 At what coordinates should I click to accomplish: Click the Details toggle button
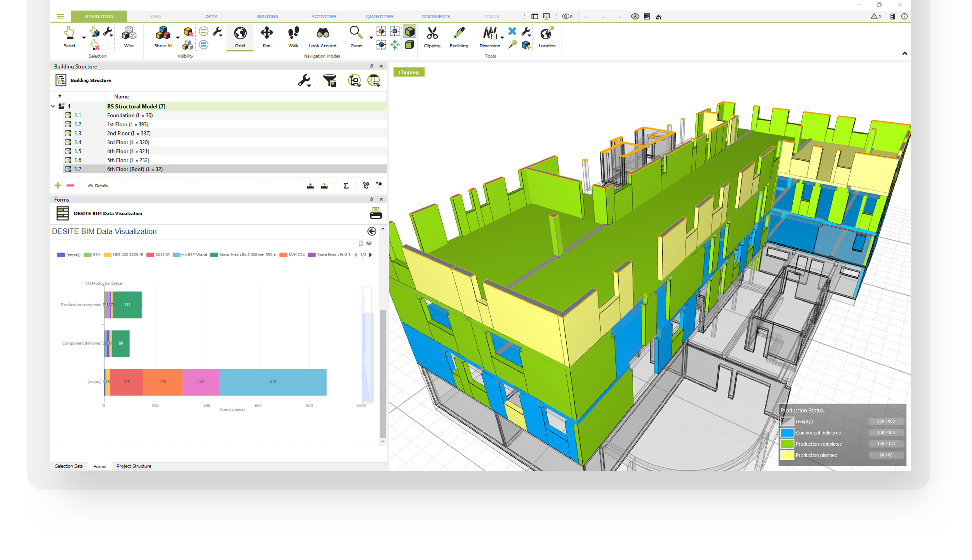pos(98,186)
